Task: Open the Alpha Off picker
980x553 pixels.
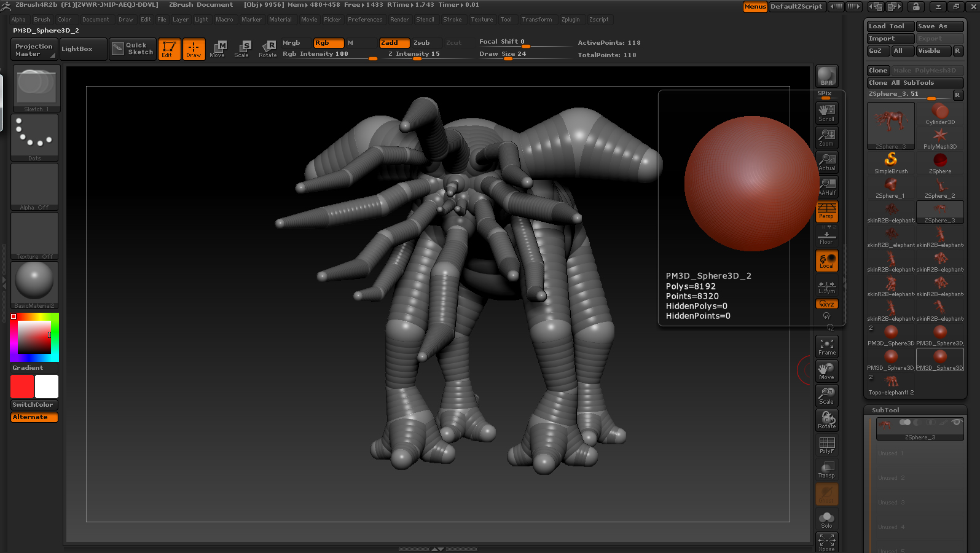Action: coord(34,187)
